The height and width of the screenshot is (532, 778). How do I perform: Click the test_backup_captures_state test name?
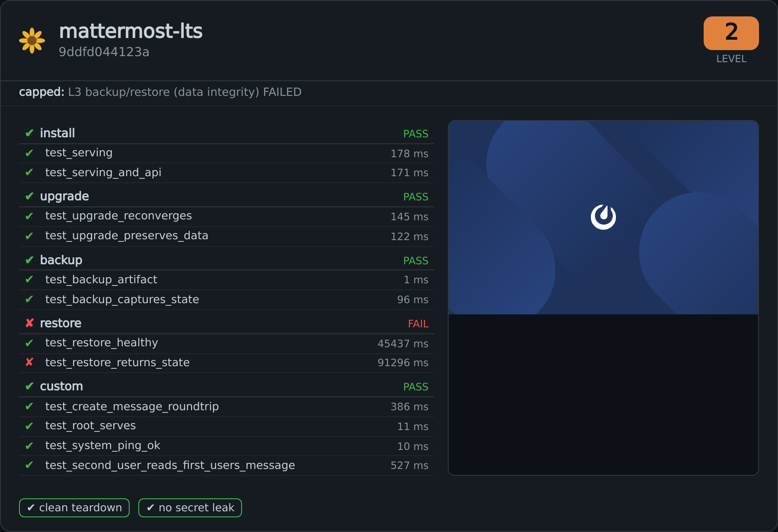(122, 299)
